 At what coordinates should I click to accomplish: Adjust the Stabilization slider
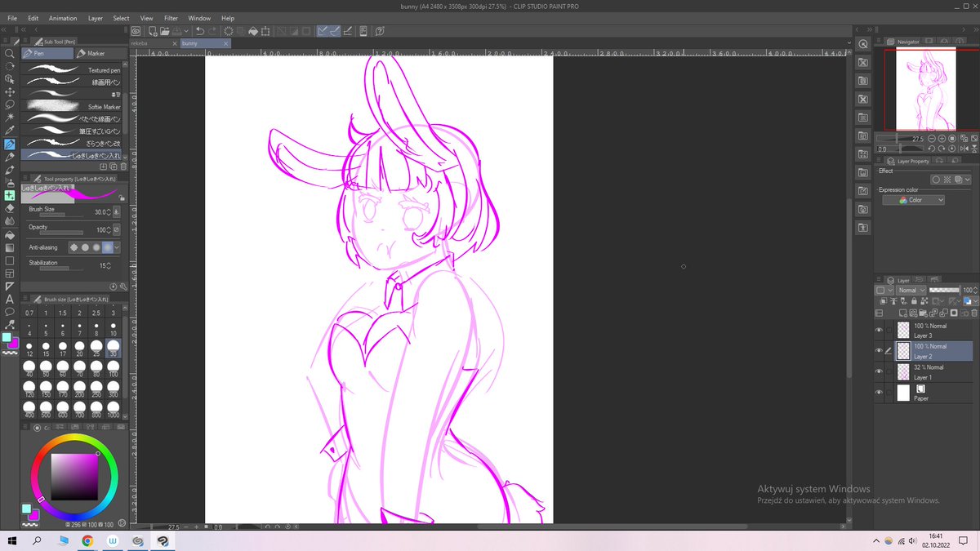61,269
